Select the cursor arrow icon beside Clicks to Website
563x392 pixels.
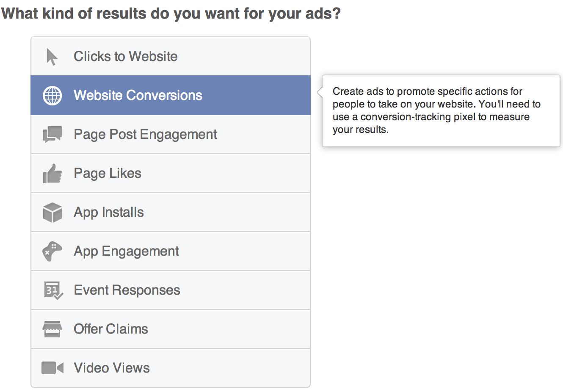coord(51,55)
